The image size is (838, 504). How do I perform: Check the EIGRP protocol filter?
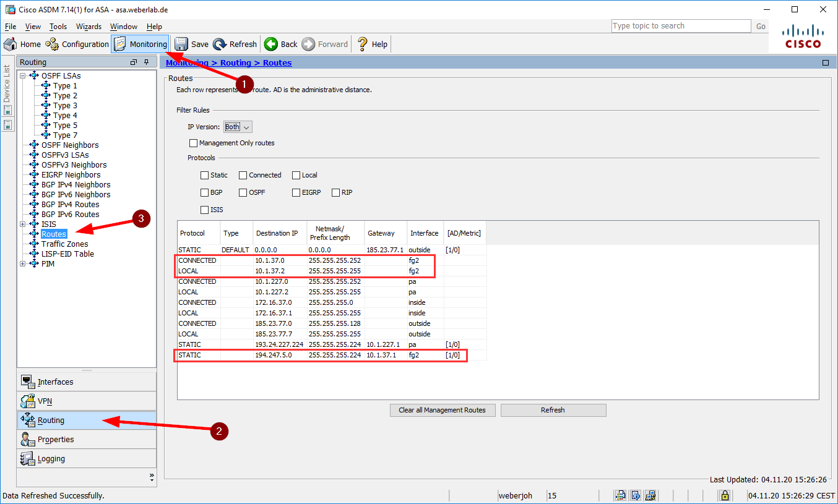pos(296,192)
